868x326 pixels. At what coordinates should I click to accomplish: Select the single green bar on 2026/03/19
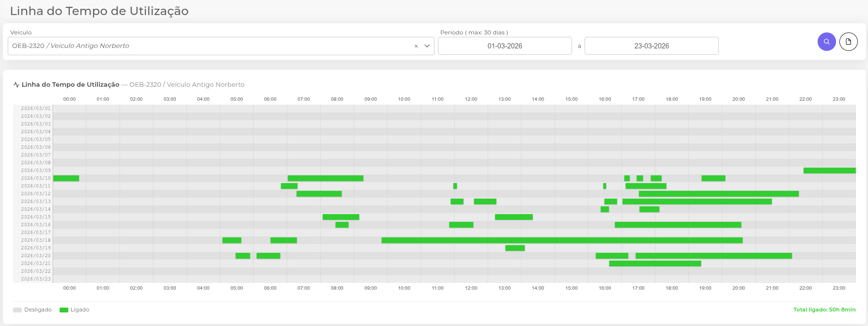(515, 248)
